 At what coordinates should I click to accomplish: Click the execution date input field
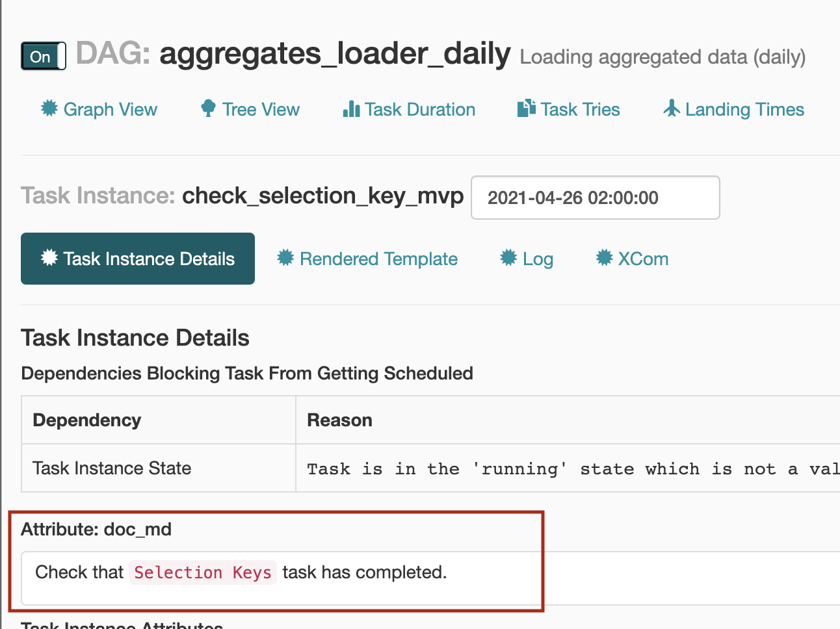(x=596, y=198)
